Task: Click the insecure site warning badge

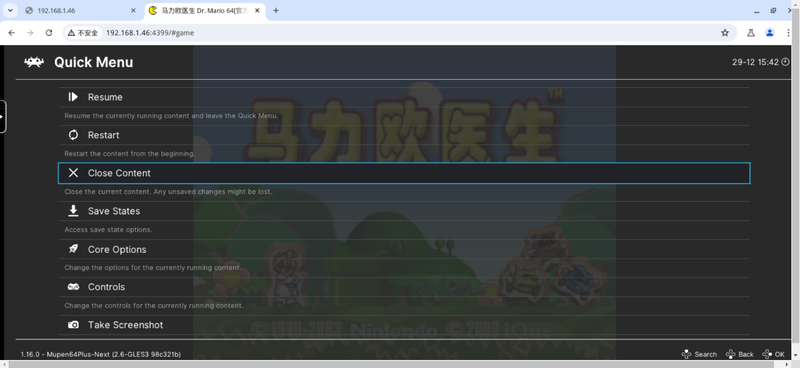Action: tap(83, 33)
